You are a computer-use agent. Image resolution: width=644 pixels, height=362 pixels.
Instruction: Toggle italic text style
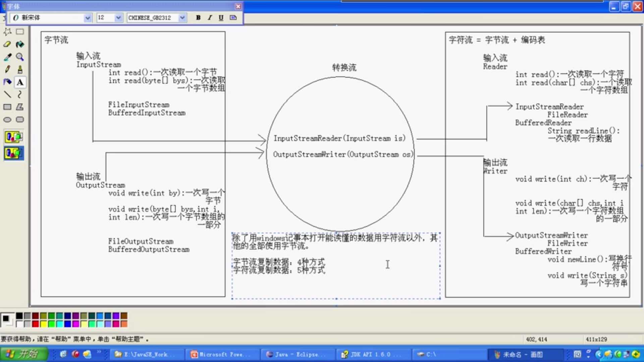[209, 18]
